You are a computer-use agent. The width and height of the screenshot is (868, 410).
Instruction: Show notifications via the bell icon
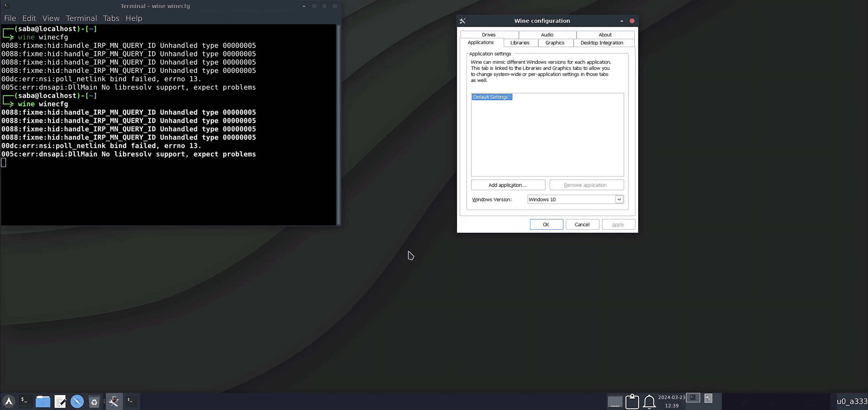coord(649,401)
